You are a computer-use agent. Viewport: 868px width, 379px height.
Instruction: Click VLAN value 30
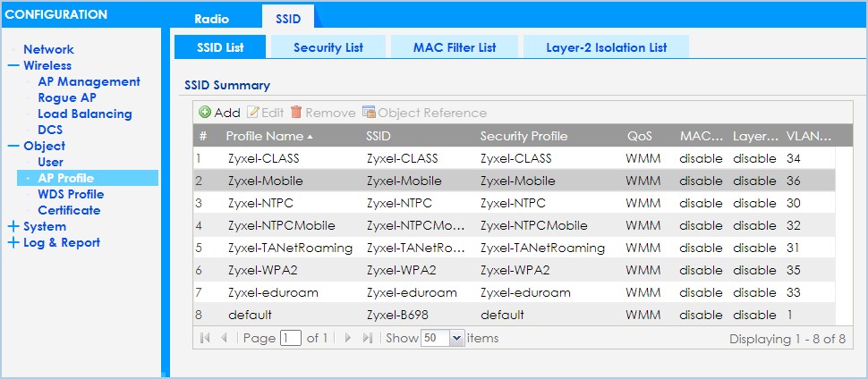[793, 203]
